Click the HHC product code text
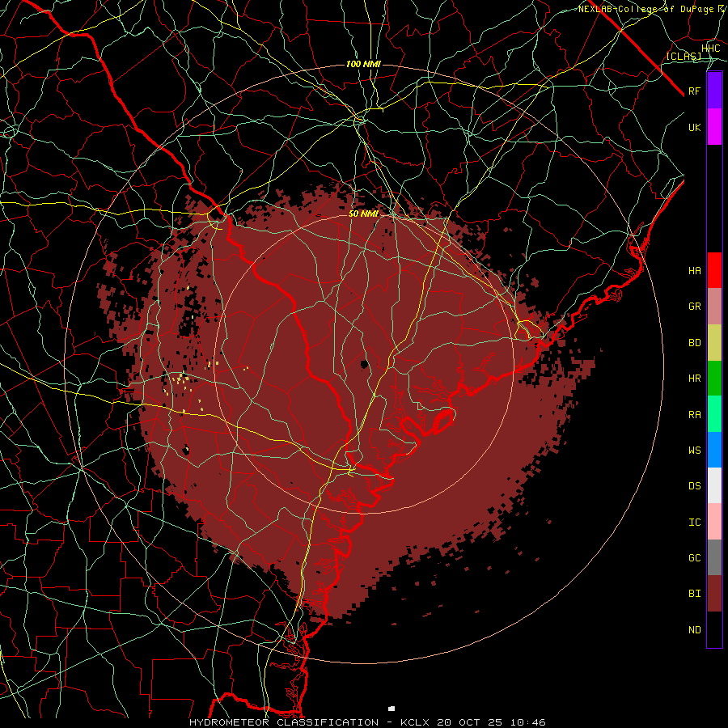Screen dimensions: 728x728 711,49
